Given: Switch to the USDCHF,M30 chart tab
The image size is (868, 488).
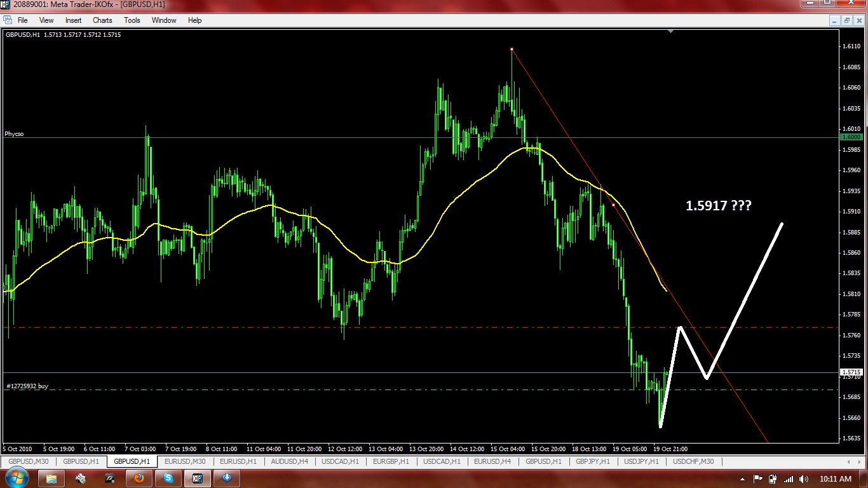Looking at the screenshot, I should point(693,461).
